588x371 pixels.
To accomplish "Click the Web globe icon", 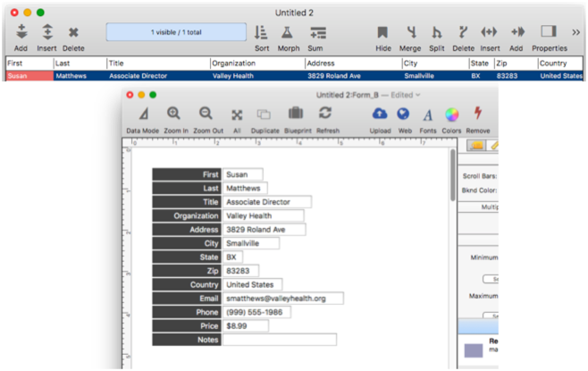I will (x=403, y=114).
